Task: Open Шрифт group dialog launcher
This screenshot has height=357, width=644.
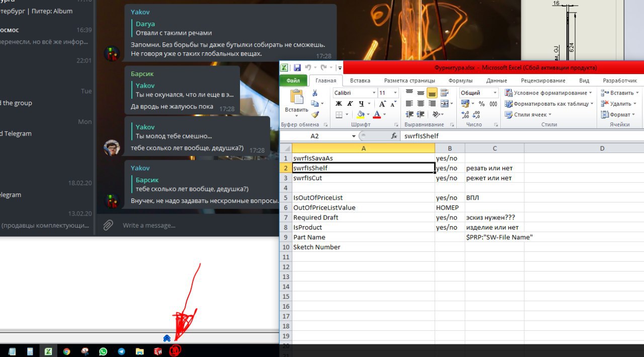Action: click(x=396, y=125)
